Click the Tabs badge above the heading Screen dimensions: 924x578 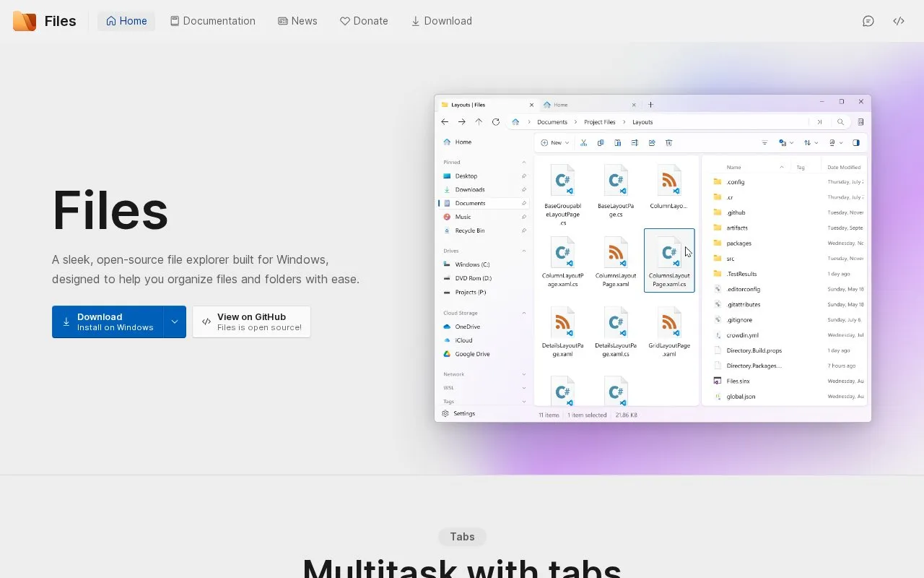[x=462, y=537]
